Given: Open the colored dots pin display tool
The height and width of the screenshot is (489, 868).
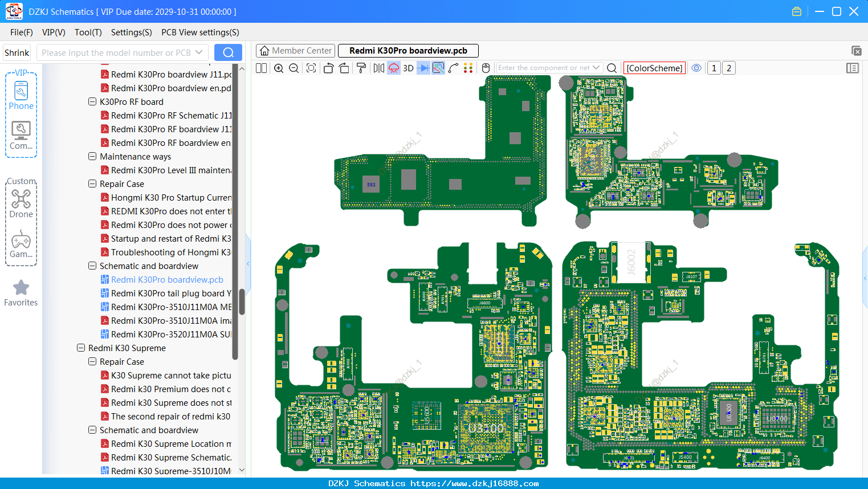Looking at the screenshot, I should click(x=468, y=68).
